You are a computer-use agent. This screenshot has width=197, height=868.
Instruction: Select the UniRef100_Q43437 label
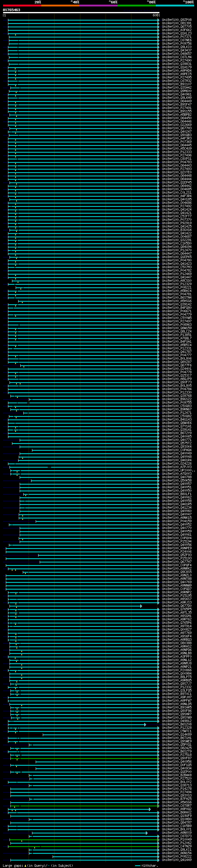176,50
